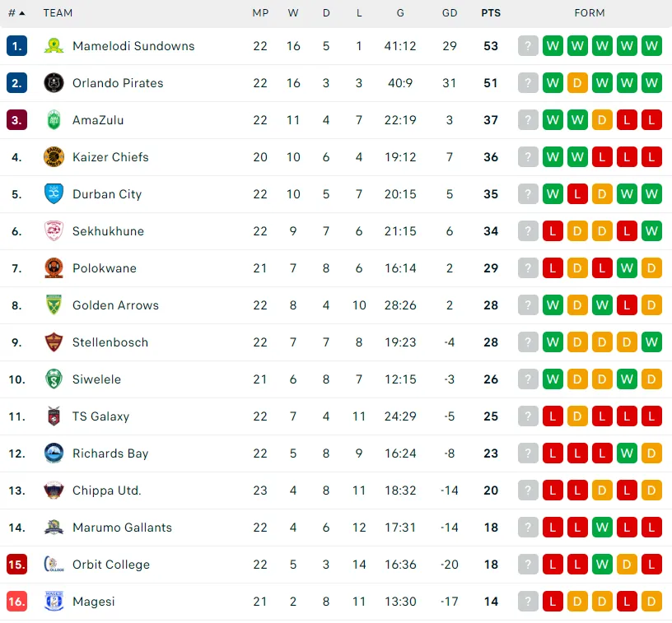Image resolution: width=672 pixels, height=623 pixels.
Task: Click Polokwane's green W form badge
Action: (x=627, y=268)
